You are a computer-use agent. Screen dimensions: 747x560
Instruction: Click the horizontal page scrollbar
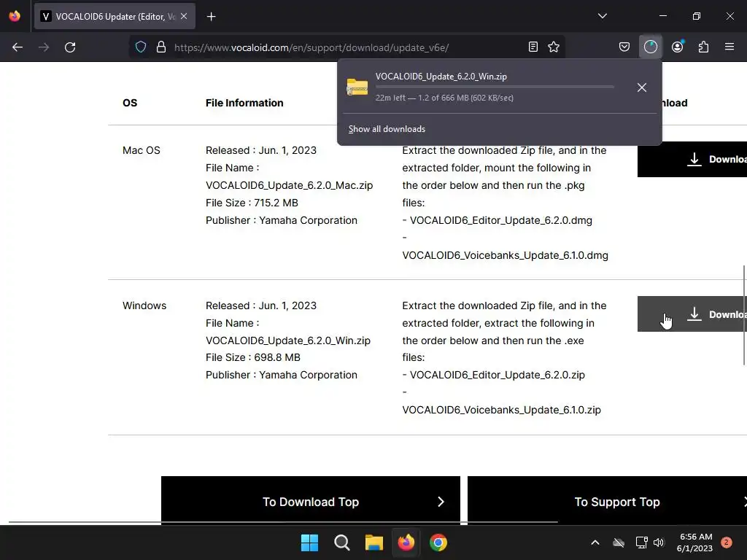283,522
